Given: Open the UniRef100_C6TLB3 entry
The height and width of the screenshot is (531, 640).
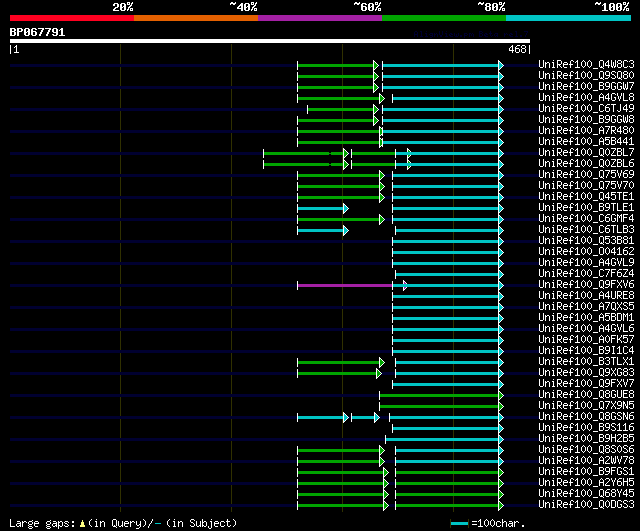Looking at the screenshot, I should coord(586,230).
